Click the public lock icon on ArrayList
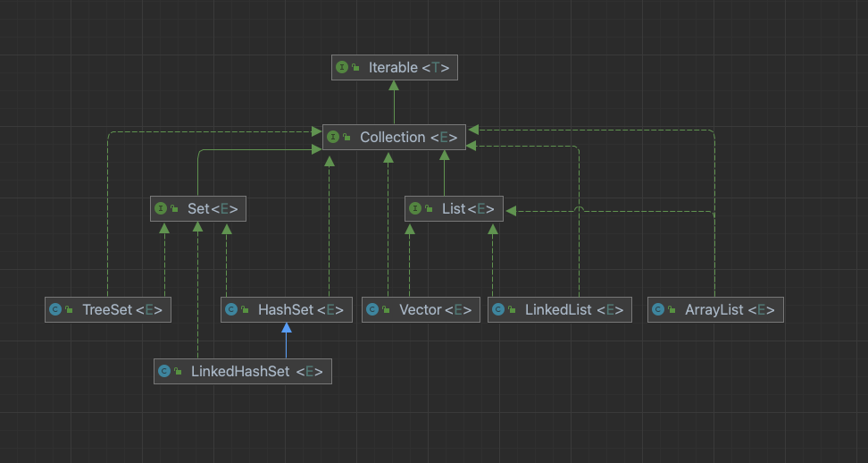 point(672,309)
